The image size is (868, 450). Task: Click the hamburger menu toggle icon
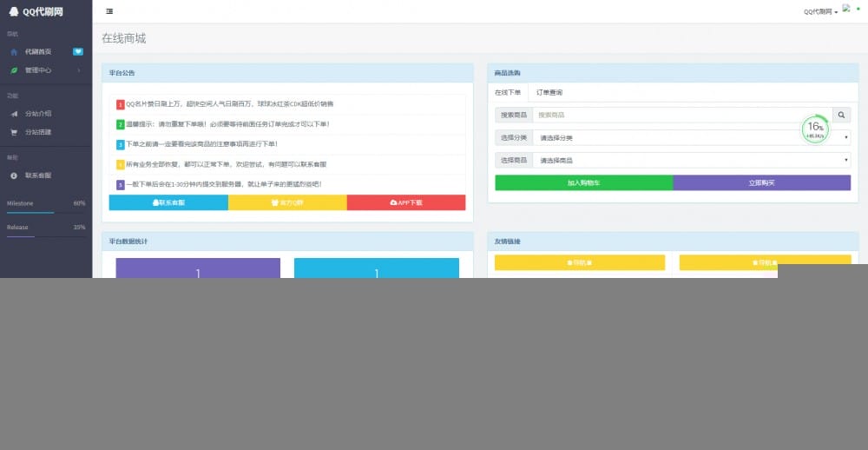point(108,11)
